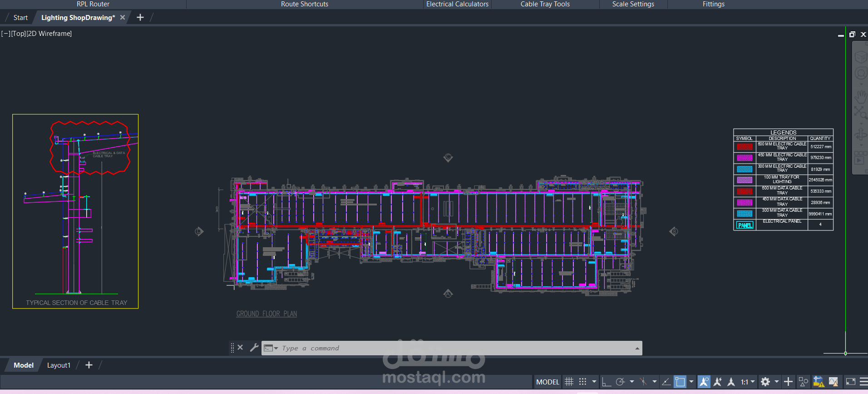
Task: Restore down the drawing viewport window
Action: pyautogui.click(x=852, y=34)
